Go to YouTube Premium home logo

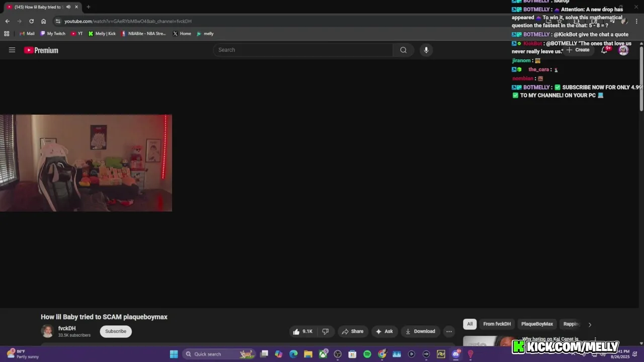coord(41,50)
